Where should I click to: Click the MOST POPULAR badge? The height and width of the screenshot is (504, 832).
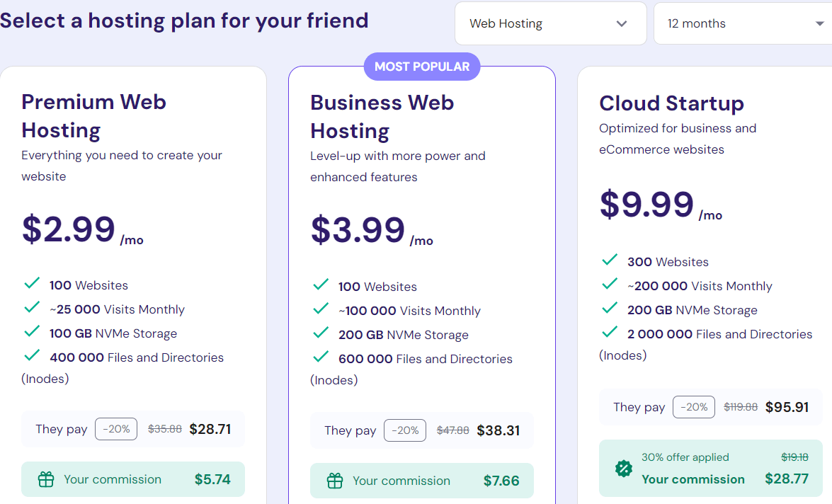coord(421,66)
